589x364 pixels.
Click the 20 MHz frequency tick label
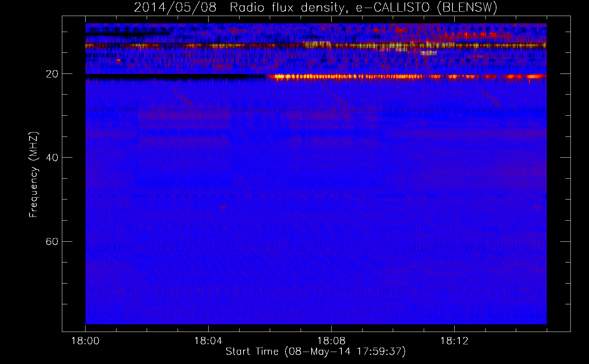coord(52,74)
